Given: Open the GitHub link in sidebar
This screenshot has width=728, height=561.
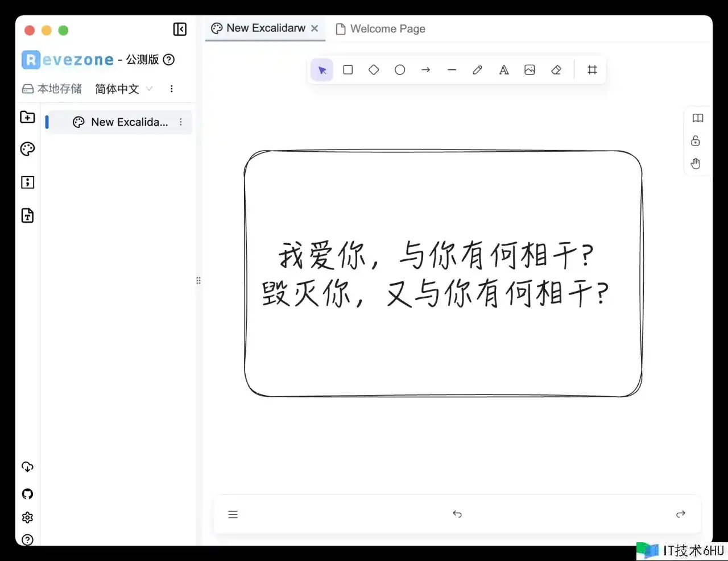Looking at the screenshot, I should click(27, 494).
